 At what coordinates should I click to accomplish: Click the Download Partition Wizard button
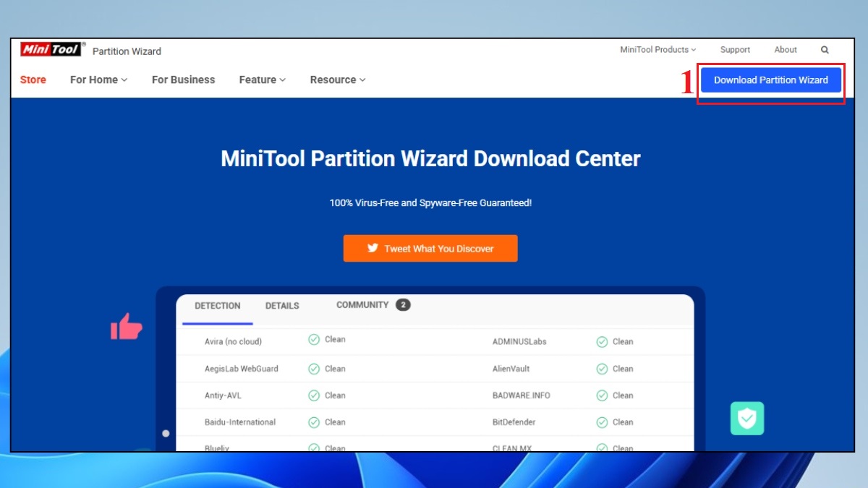(x=771, y=80)
